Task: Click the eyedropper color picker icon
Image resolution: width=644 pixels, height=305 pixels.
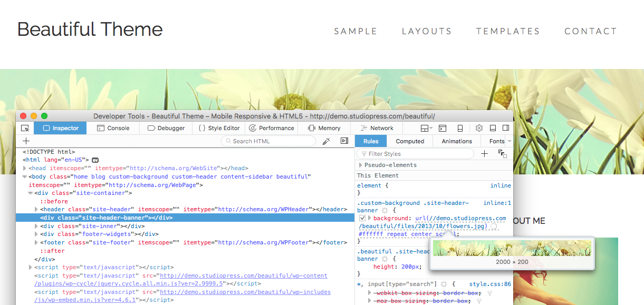Action: pyautogui.click(x=326, y=141)
